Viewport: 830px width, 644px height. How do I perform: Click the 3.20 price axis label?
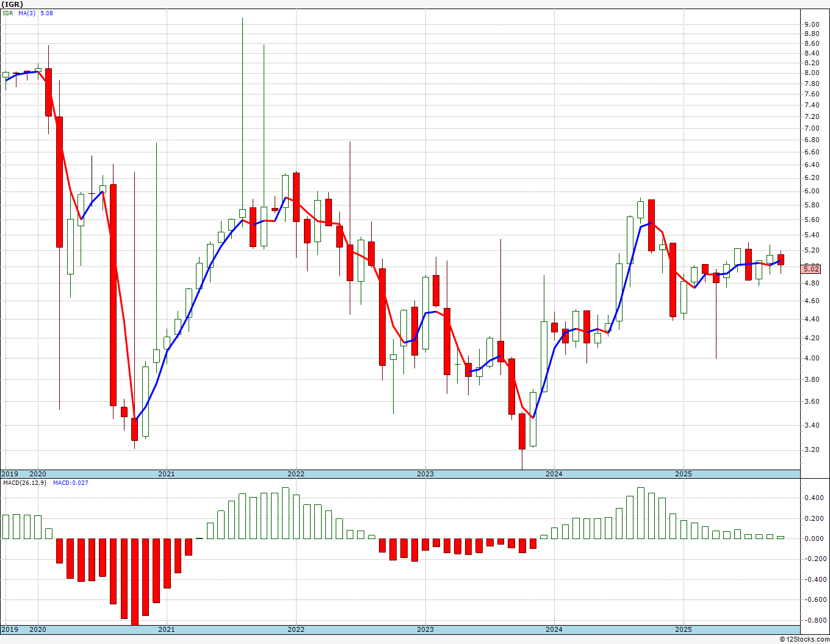812,450
